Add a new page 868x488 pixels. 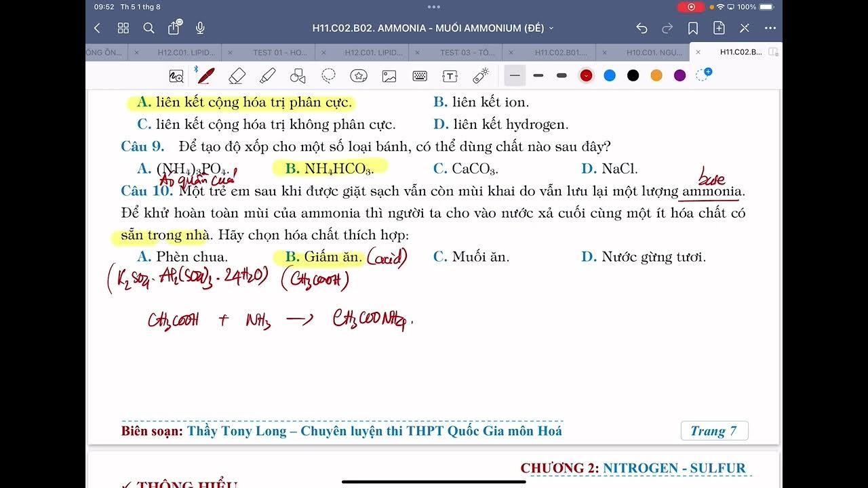click(x=719, y=28)
